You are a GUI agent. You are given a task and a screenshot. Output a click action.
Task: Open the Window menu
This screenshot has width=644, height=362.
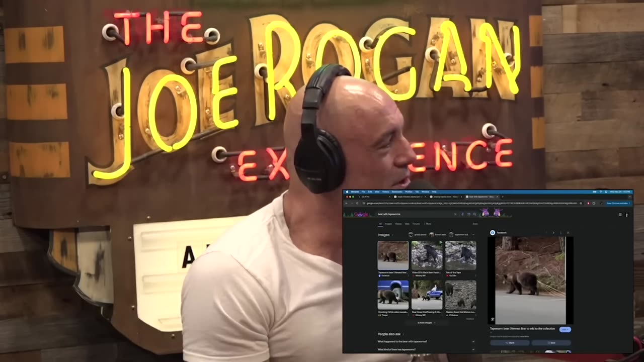pos(425,192)
